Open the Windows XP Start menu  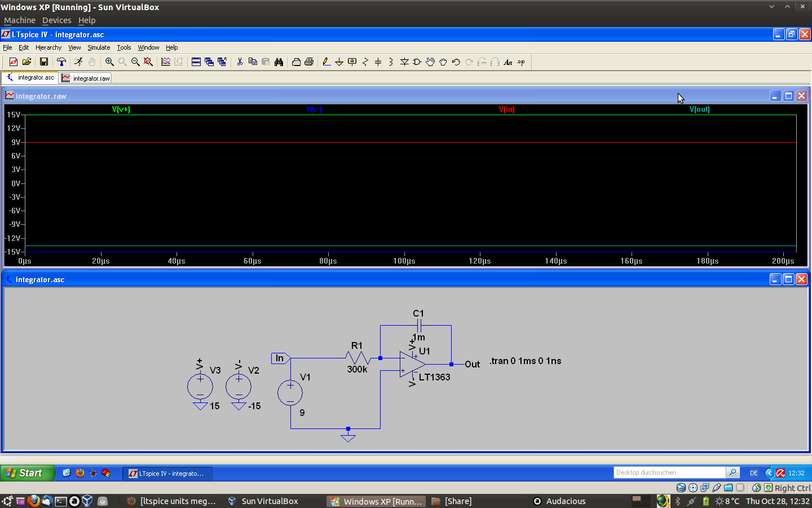28,473
